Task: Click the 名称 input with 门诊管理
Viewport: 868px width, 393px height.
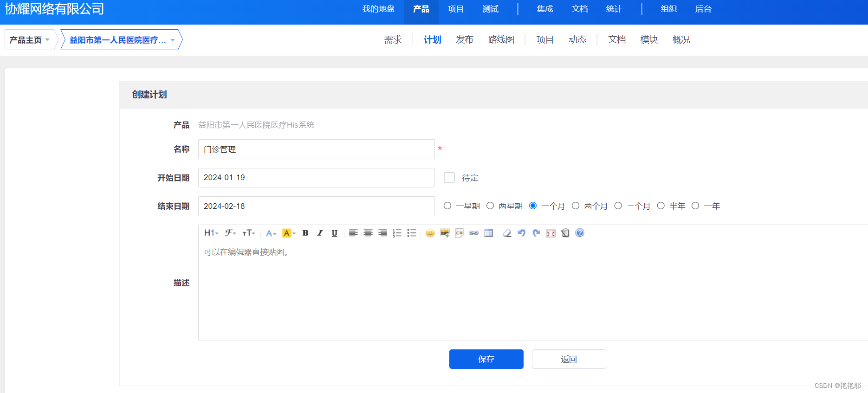Action: (x=317, y=149)
